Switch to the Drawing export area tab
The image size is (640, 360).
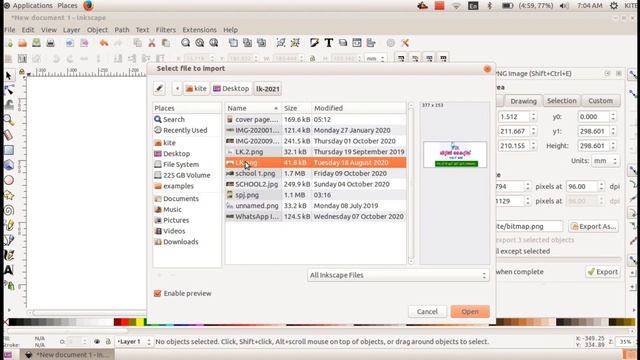point(523,101)
